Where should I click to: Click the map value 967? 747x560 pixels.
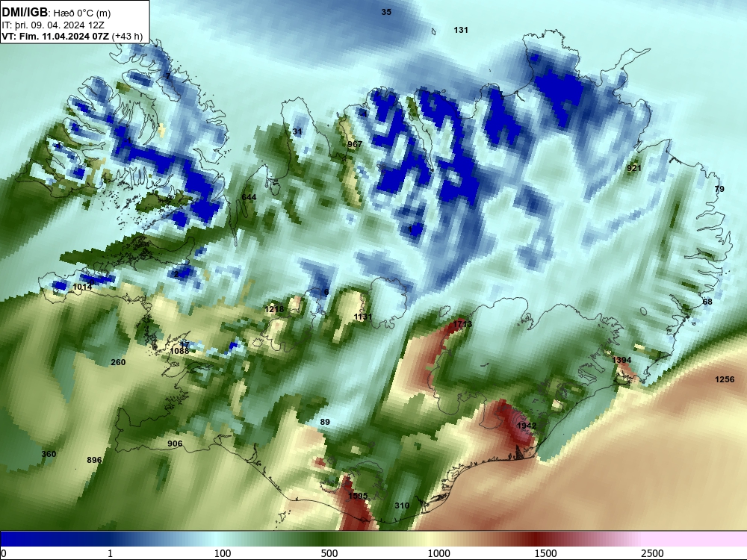(x=355, y=144)
